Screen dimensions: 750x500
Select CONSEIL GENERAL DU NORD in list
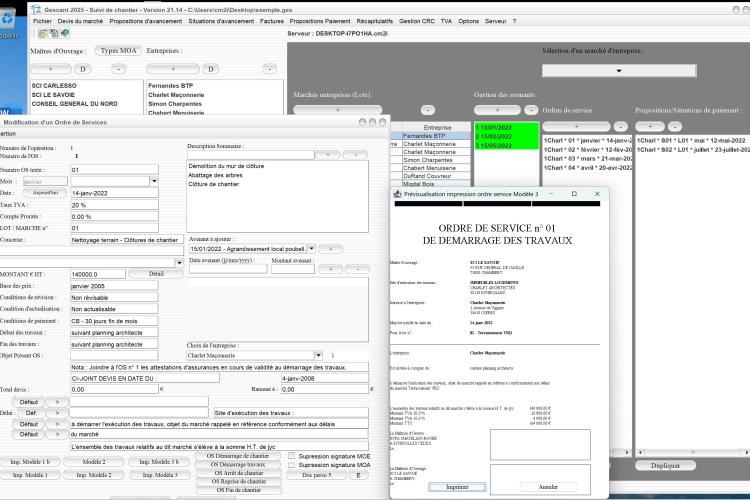click(x=75, y=104)
